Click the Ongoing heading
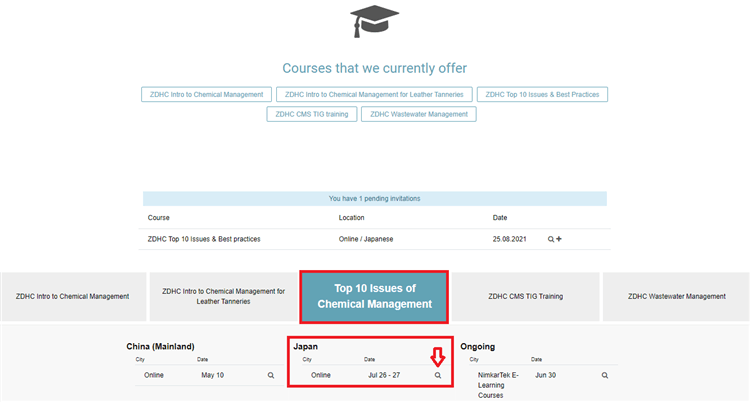 477,346
